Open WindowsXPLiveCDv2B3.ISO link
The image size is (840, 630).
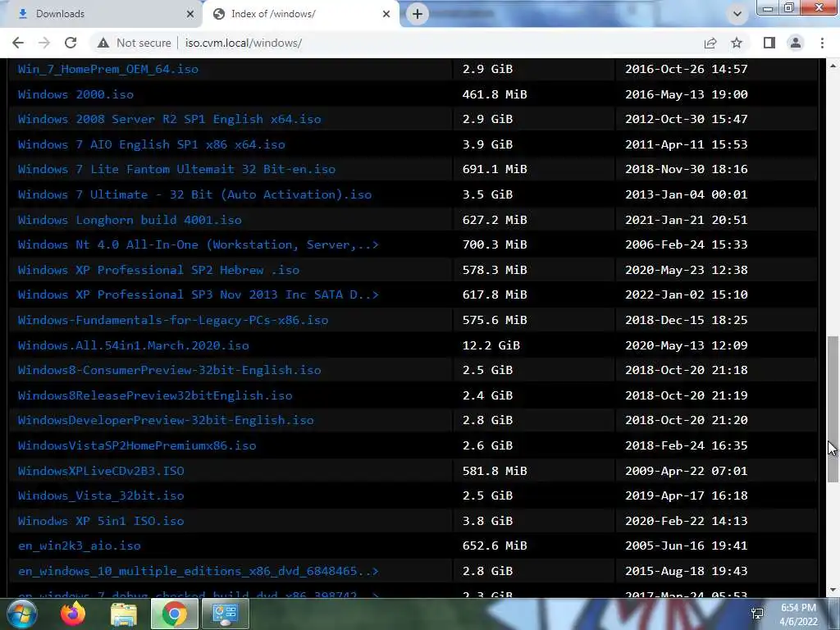pos(101,471)
